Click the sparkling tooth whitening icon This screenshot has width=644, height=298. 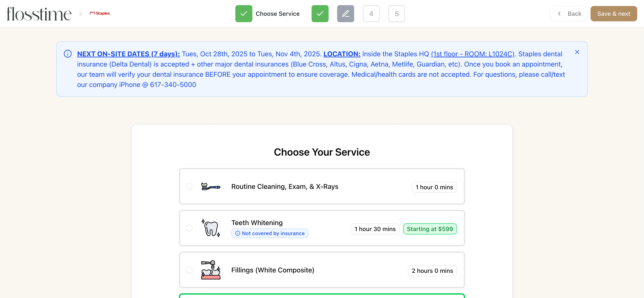211,228
